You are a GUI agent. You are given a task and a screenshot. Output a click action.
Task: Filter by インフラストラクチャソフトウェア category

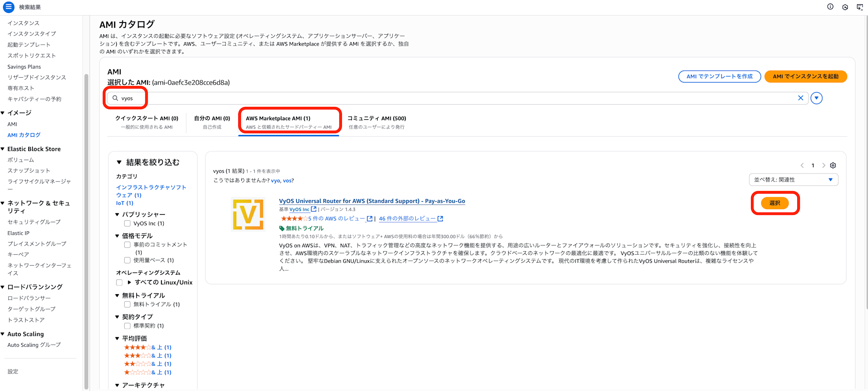click(x=151, y=191)
